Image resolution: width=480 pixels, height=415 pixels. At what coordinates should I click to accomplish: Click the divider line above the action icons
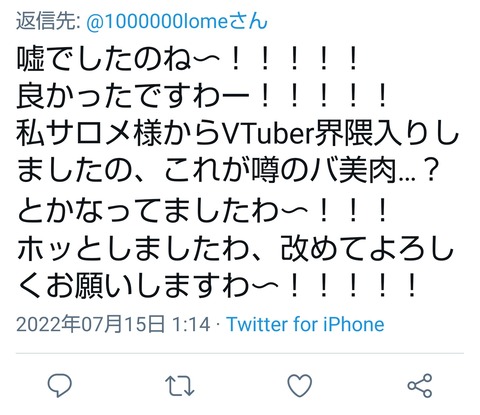(x=240, y=353)
